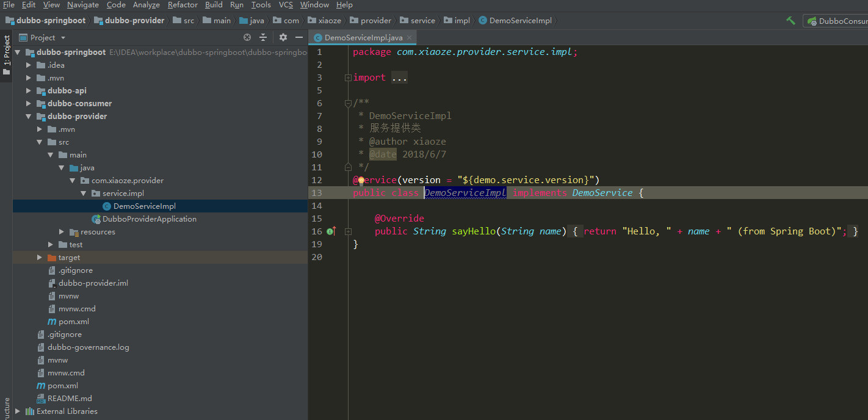Open Project panel settings gear
This screenshot has height=420, width=868.
[x=283, y=37]
